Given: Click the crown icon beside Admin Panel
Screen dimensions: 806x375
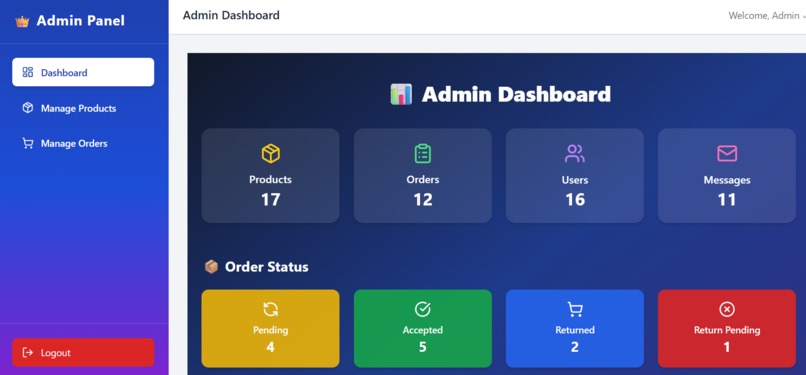Looking at the screenshot, I should [22, 22].
